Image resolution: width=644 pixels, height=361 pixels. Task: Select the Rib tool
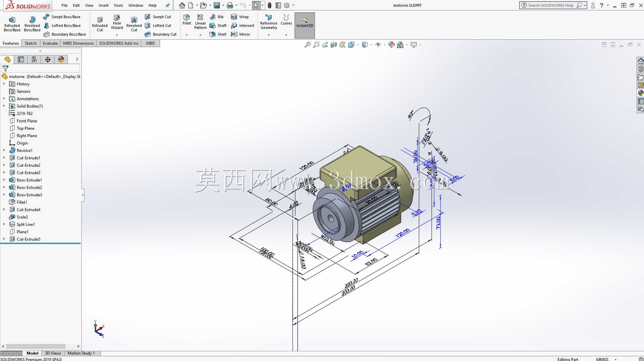click(216, 17)
